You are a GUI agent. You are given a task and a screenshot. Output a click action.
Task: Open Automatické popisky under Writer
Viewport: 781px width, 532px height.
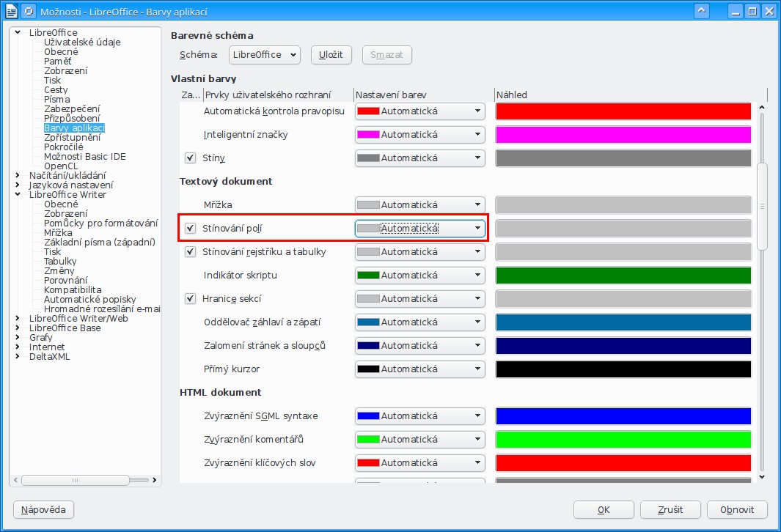pyautogui.click(x=90, y=300)
